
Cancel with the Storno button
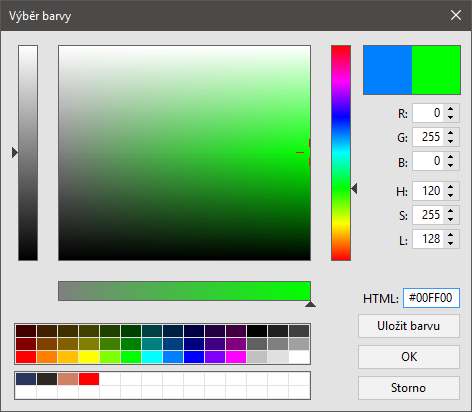tap(409, 388)
